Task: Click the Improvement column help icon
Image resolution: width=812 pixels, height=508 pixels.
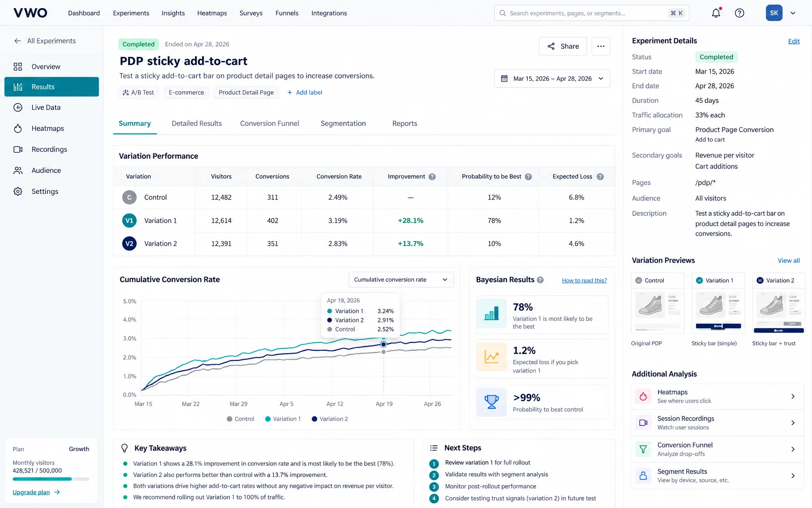Action: click(x=432, y=177)
